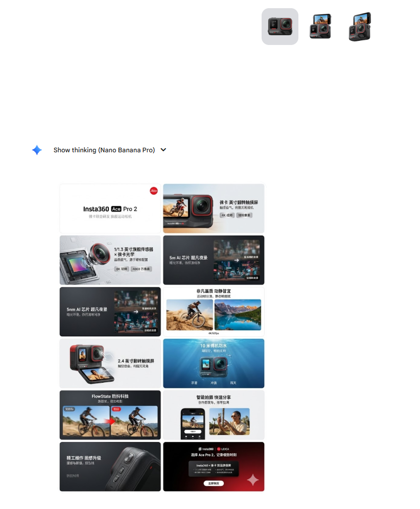
Task: Open the third angled camera thumbnail
Action: click(360, 27)
